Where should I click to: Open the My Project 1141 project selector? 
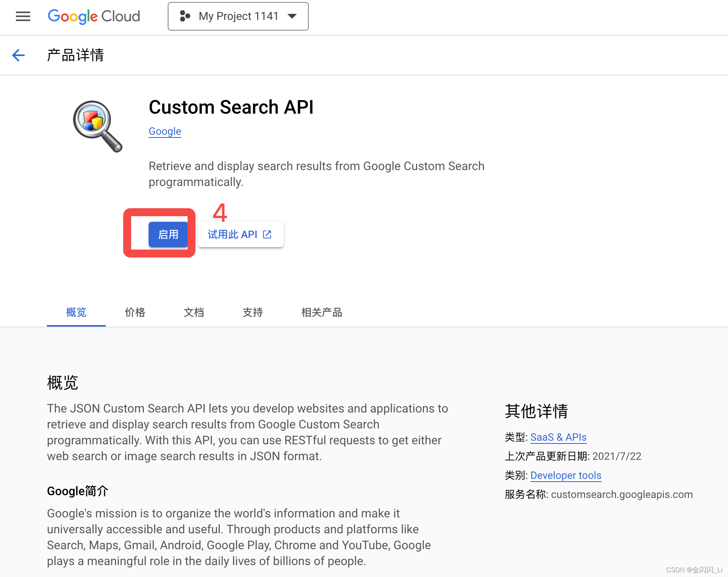238,16
